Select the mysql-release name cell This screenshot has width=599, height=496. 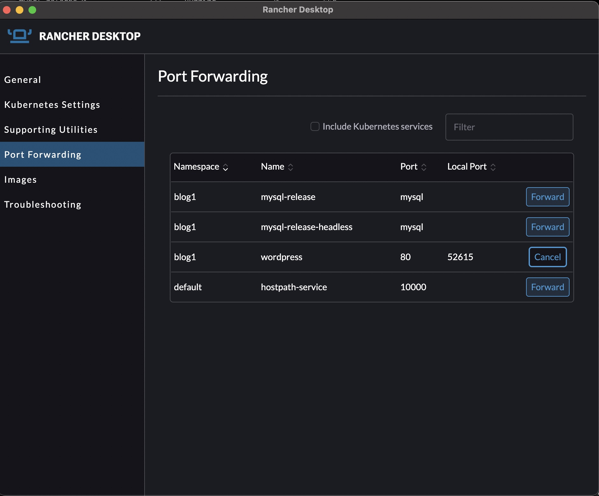pos(288,197)
